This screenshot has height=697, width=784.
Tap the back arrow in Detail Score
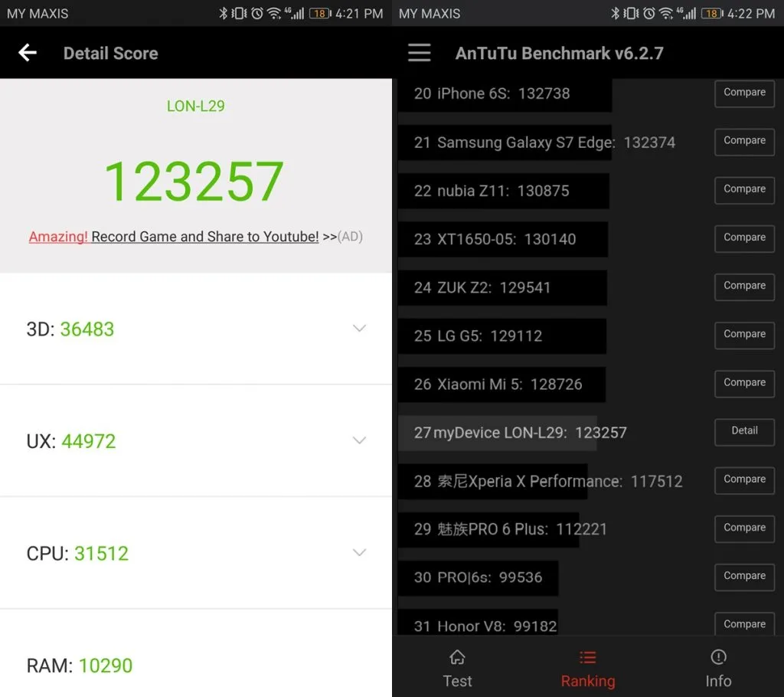click(x=28, y=53)
